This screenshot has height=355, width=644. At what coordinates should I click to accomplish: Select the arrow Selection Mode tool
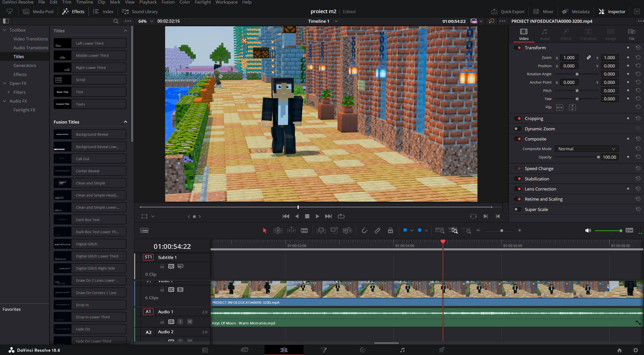(x=265, y=230)
